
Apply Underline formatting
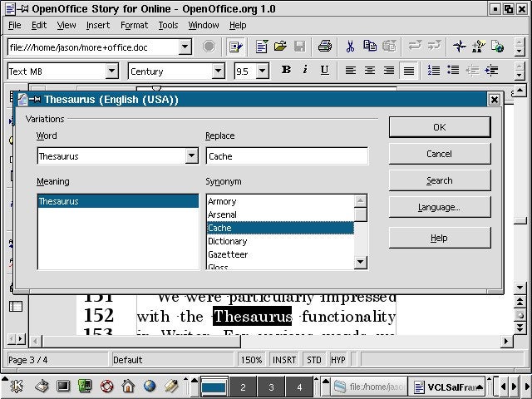(325, 70)
